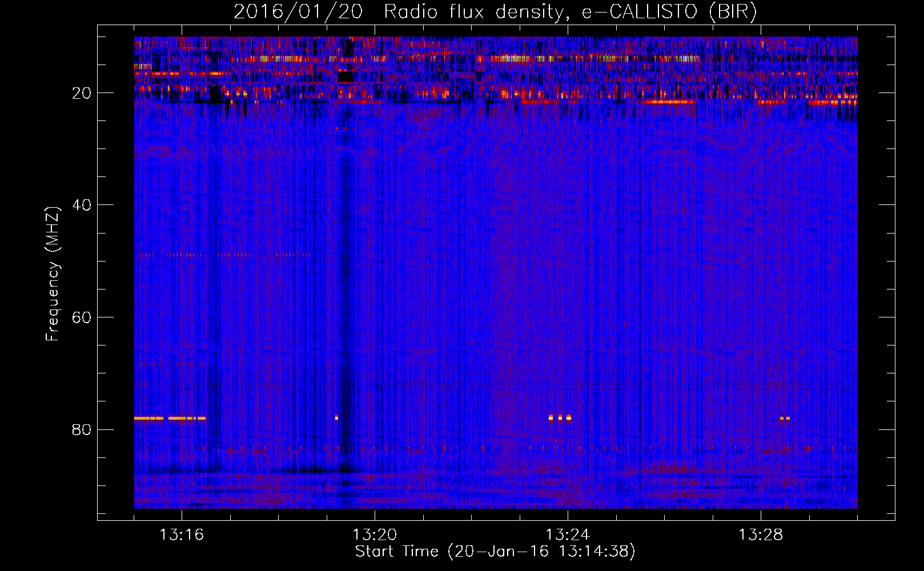
Task: Click the 40 MHz tick label
Action: 82,205
